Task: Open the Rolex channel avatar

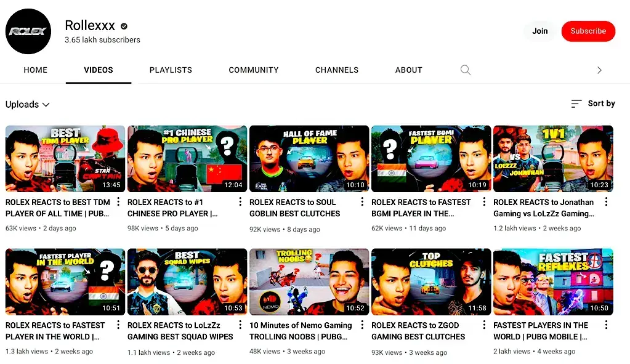Action: [28, 31]
